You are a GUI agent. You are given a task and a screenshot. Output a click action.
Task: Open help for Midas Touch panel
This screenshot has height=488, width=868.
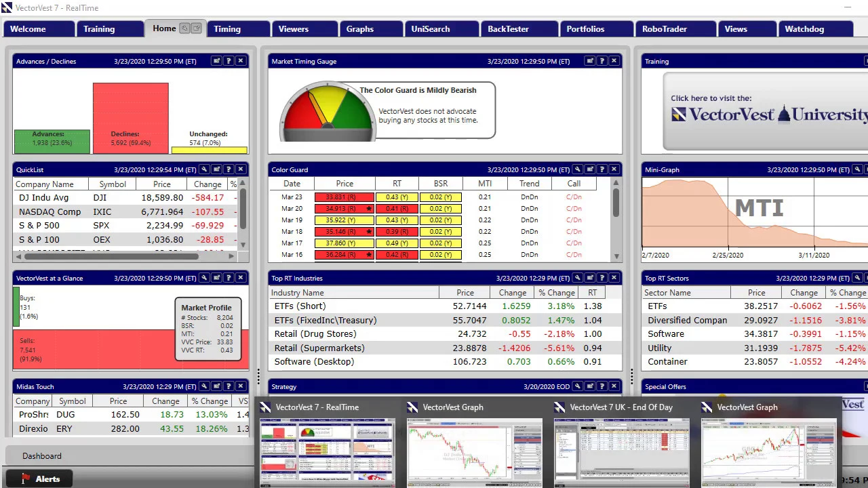(x=229, y=386)
